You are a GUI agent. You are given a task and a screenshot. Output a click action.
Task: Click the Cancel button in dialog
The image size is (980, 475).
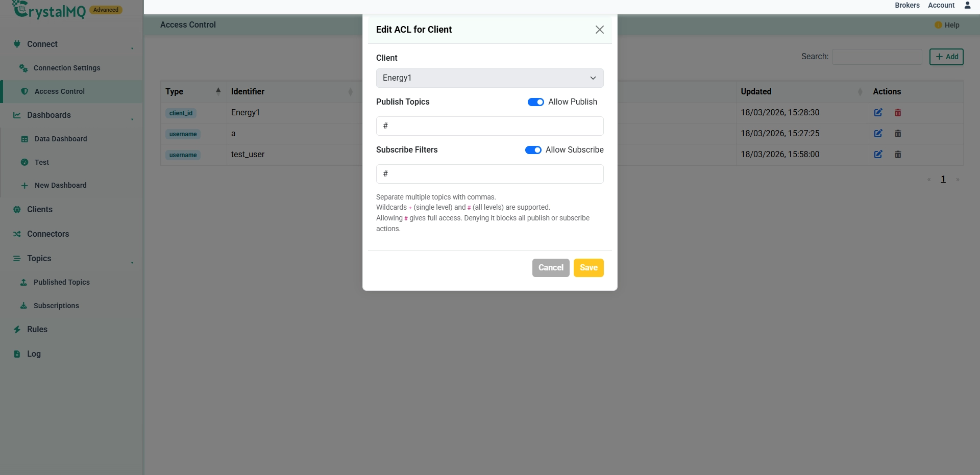(551, 268)
